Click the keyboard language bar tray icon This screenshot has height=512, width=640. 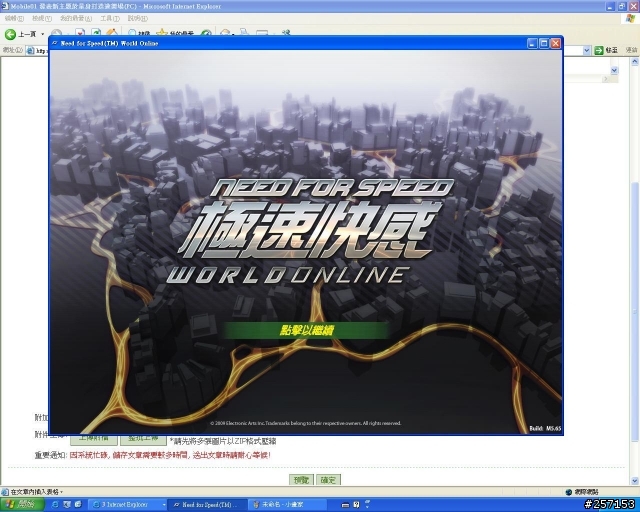[x=345, y=505]
